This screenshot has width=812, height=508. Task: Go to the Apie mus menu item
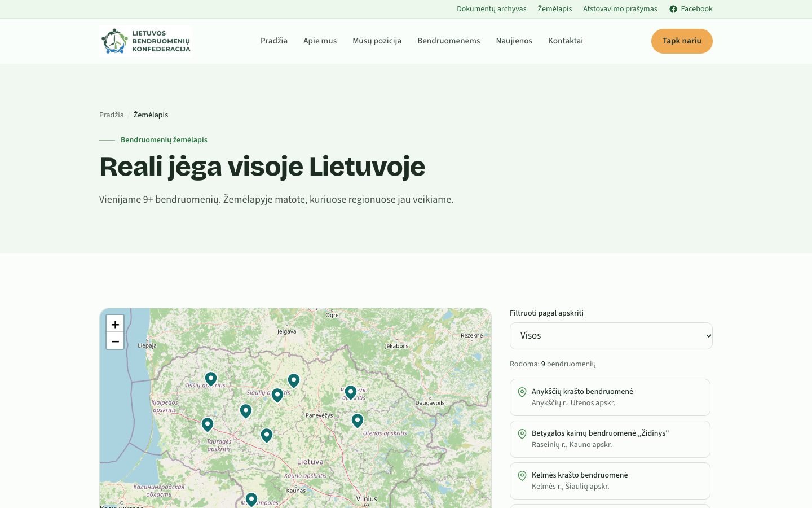(x=320, y=41)
